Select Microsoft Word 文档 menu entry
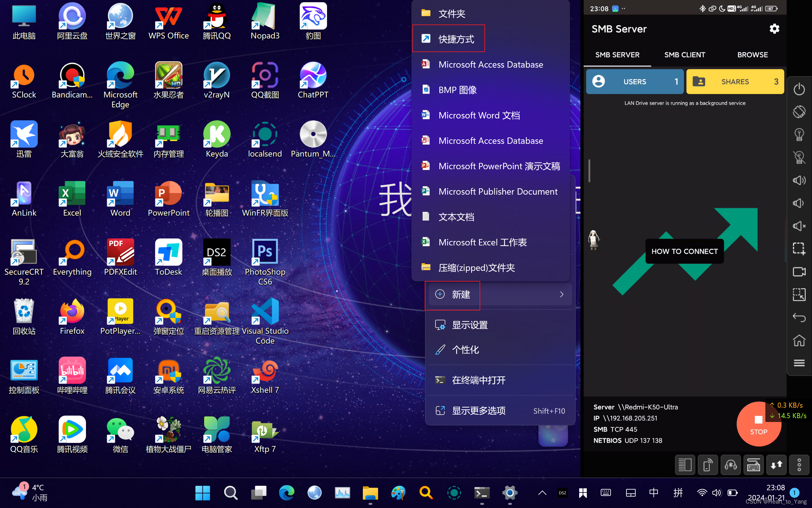 click(491, 115)
